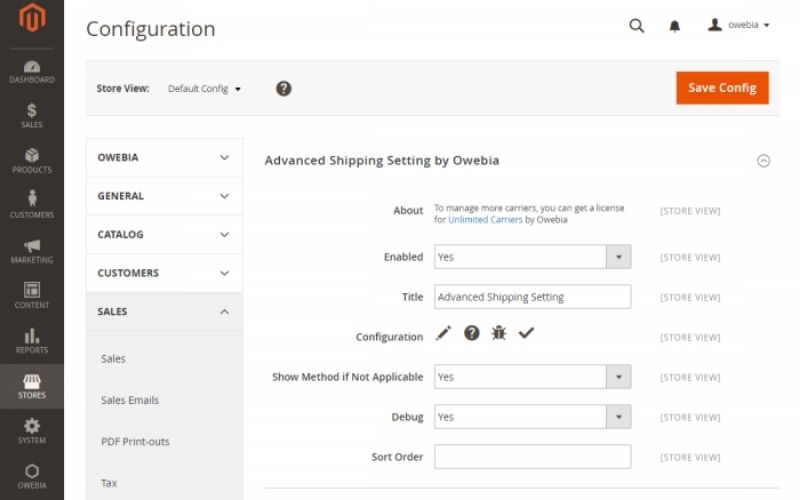The height and width of the screenshot is (500, 800).
Task: Open the Customers sidebar menu icon
Action: click(32, 198)
